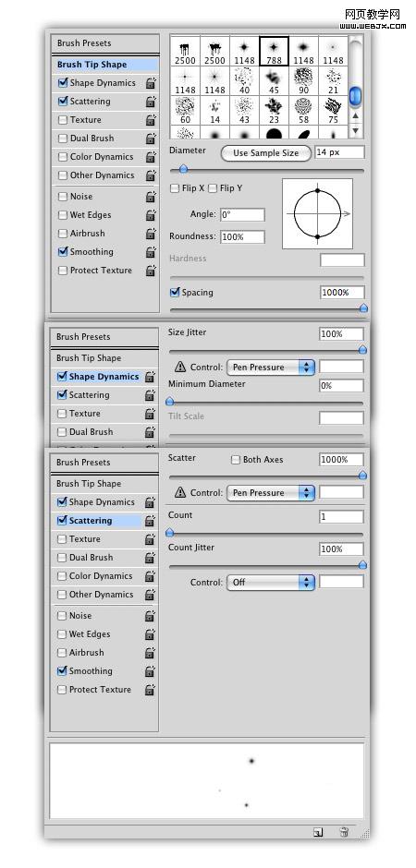The image size is (416, 868).
Task: Uncheck Smoothing in the Scattering panel
Action: click(x=62, y=671)
